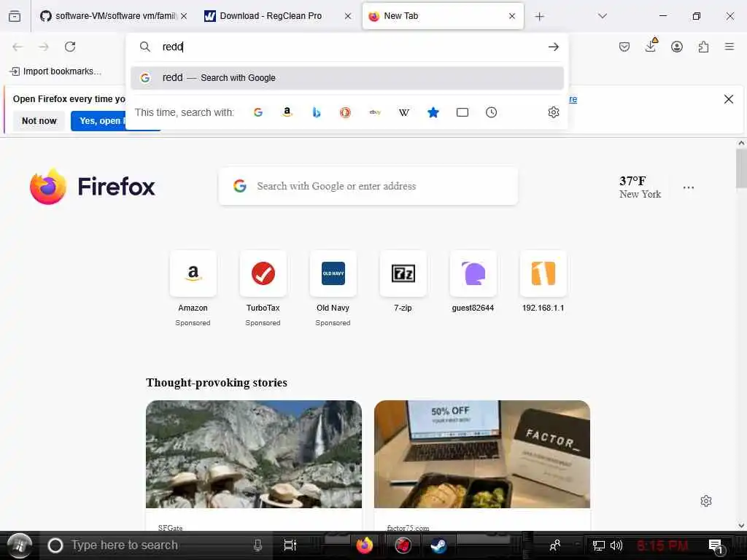Click the scrollbar down arrow
This screenshot has width=747, height=560.
point(741,525)
